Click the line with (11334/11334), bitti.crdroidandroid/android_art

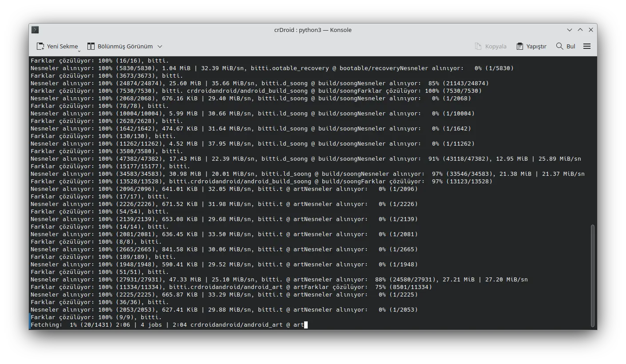(231, 287)
